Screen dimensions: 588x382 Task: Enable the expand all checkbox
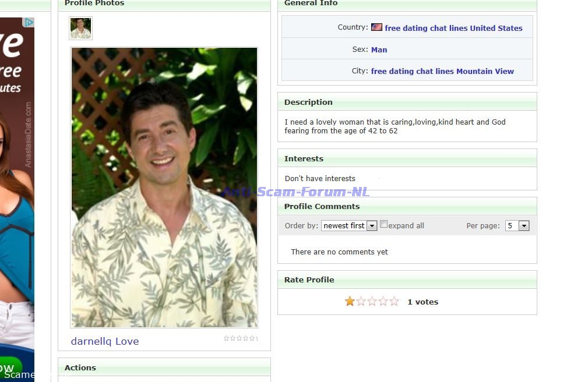pyautogui.click(x=383, y=225)
